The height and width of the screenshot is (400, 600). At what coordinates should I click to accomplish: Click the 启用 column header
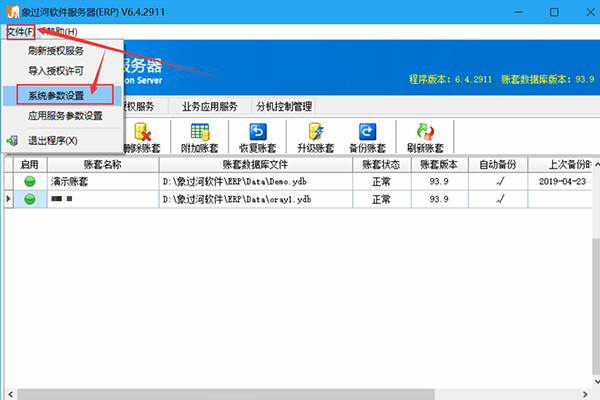[x=30, y=165]
